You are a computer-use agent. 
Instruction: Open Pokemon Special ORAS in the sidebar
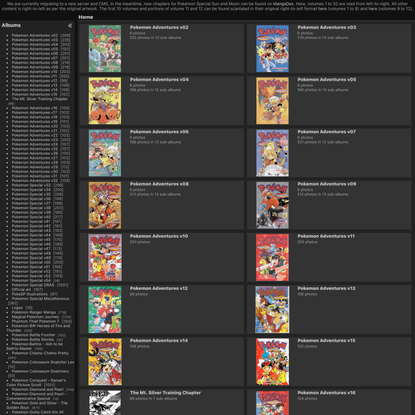(33, 285)
